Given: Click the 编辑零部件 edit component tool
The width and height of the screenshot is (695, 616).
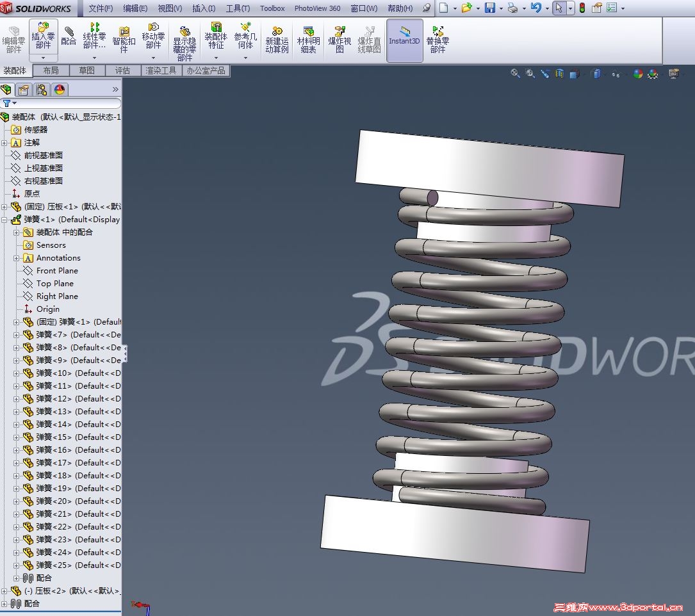Looking at the screenshot, I should (13, 40).
